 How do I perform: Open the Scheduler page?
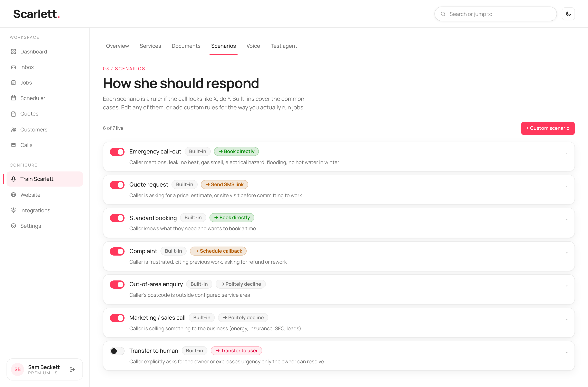pyautogui.click(x=45, y=98)
